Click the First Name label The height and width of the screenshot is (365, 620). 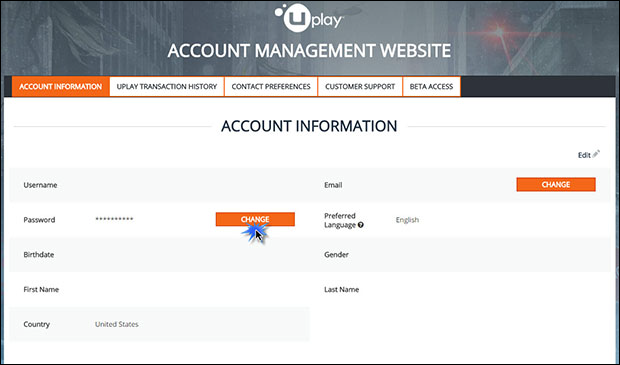[x=41, y=289]
